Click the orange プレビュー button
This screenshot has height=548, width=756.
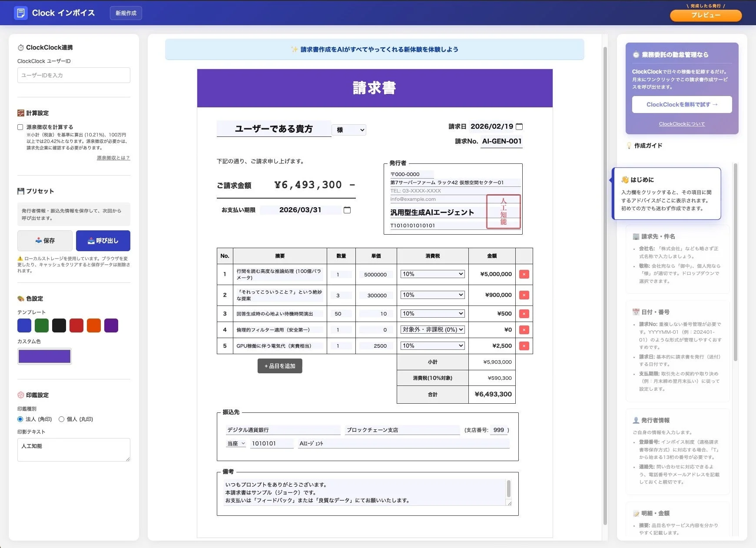coord(706,16)
